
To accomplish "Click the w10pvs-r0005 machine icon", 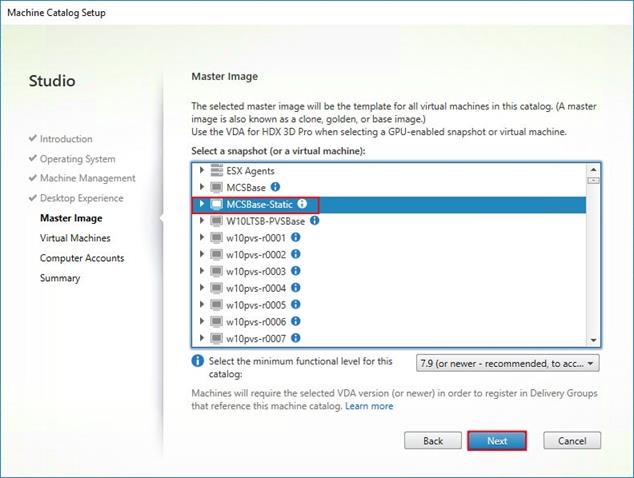I will (217, 305).
